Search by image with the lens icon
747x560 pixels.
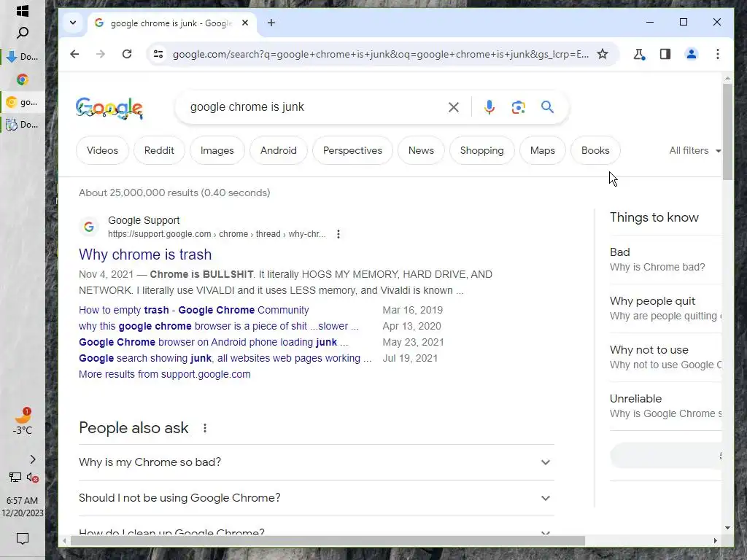(x=519, y=107)
